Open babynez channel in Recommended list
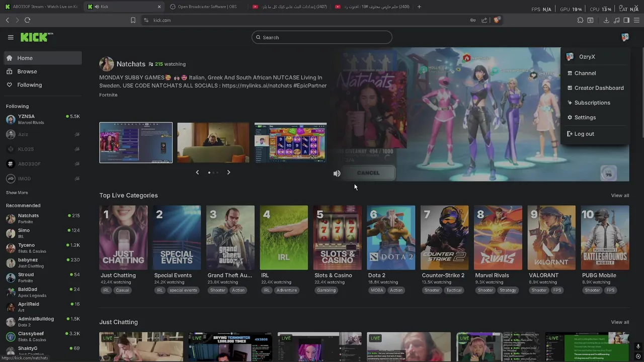Viewport: 644px width, 362px height. click(43, 263)
